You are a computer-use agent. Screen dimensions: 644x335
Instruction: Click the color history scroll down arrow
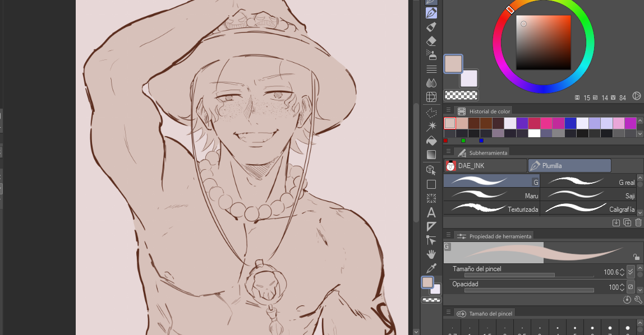coord(640,134)
